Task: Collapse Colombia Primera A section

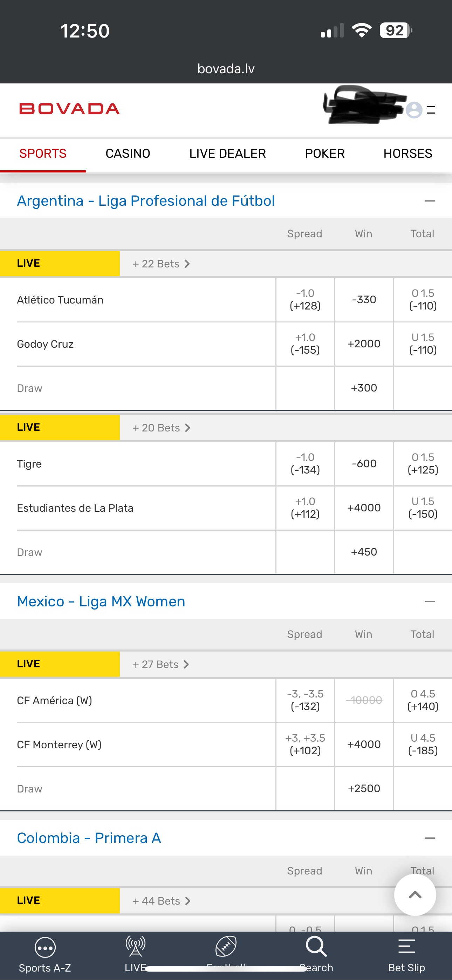Action: coord(430,838)
